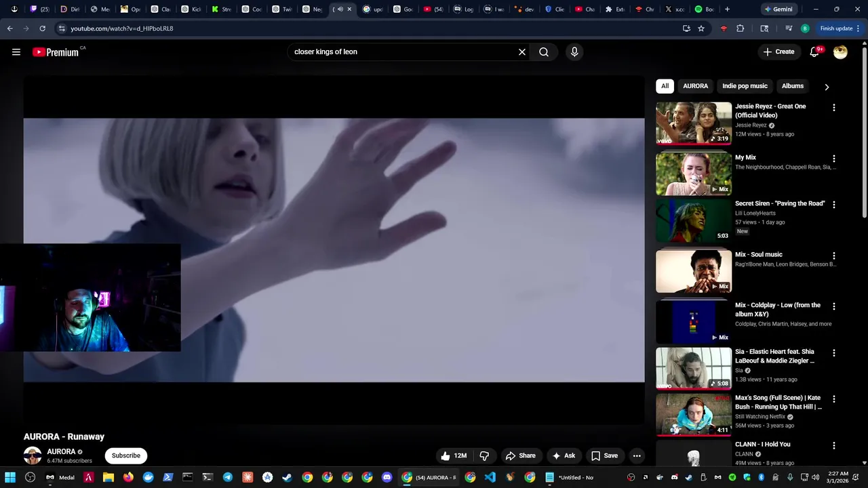
Task: Save video to a playlist
Action: [604, 456]
